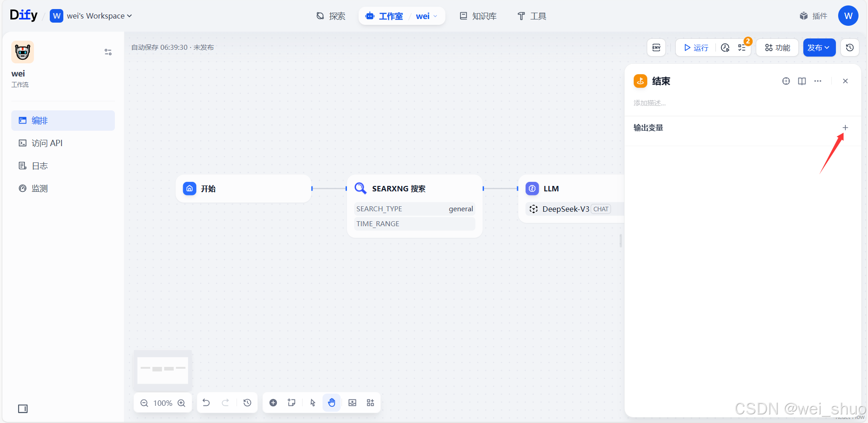Click the DeepSeek-V3 model label
The width and height of the screenshot is (868, 423).
[x=565, y=209]
